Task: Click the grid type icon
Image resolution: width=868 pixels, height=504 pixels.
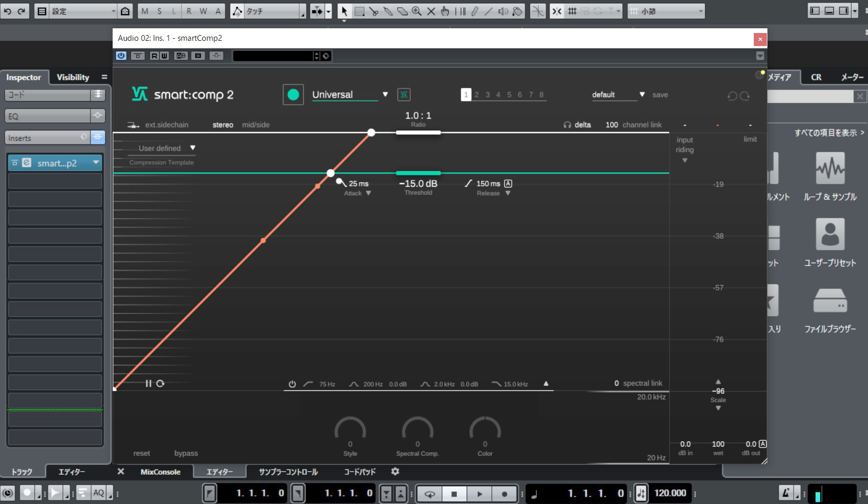Action: click(x=572, y=11)
